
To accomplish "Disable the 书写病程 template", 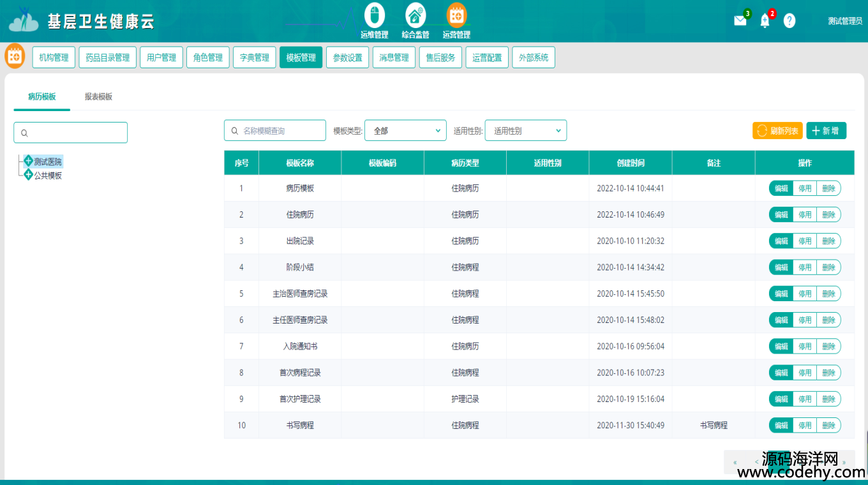I will pos(805,425).
